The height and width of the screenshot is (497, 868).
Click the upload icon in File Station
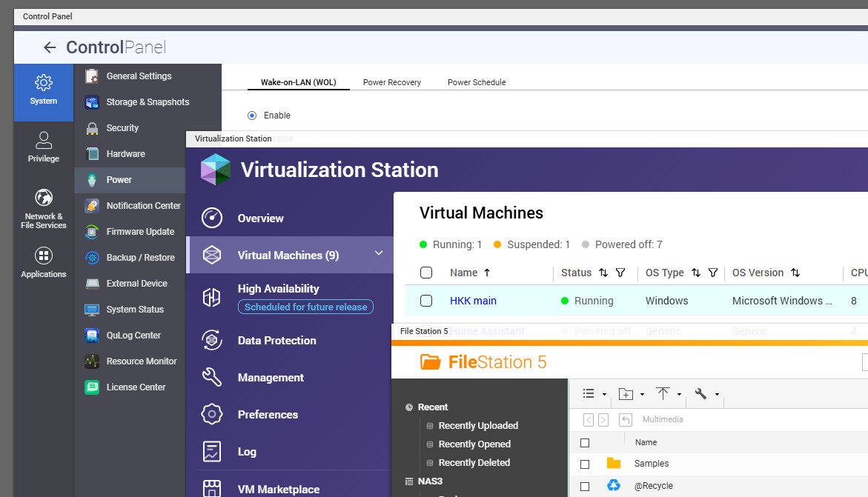(x=663, y=394)
